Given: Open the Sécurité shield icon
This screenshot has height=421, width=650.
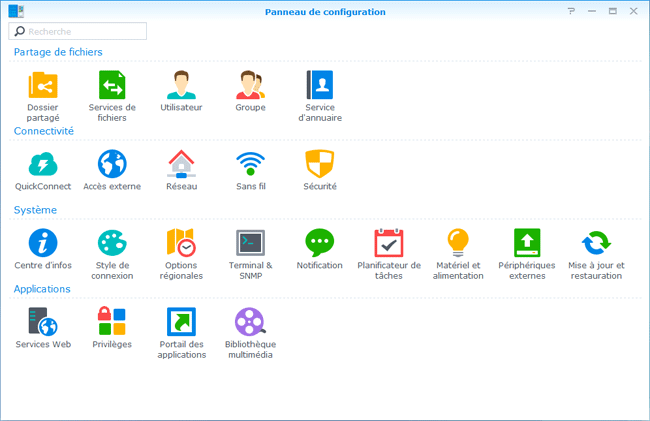Looking at the screenshot, I should tap(320, 163).
